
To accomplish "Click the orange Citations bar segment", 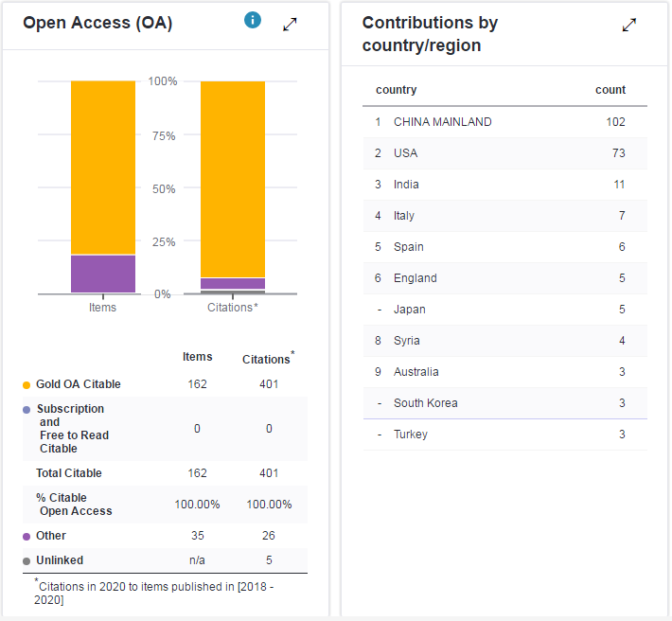I will pos(232,178).
